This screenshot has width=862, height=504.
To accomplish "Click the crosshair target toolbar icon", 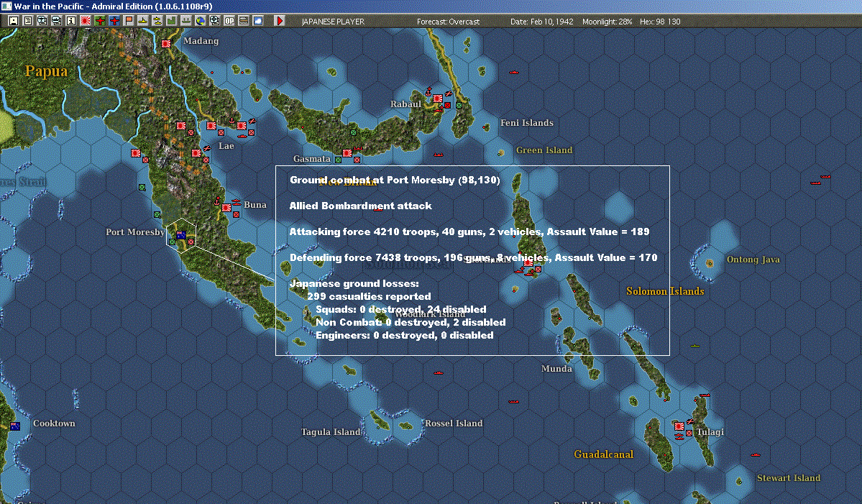I will point(214,21).
